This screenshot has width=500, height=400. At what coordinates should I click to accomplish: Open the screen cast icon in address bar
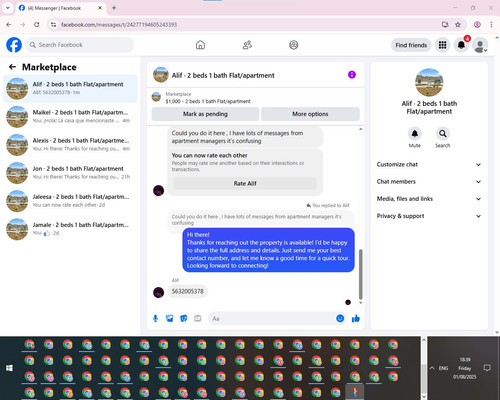coord(445,24)
